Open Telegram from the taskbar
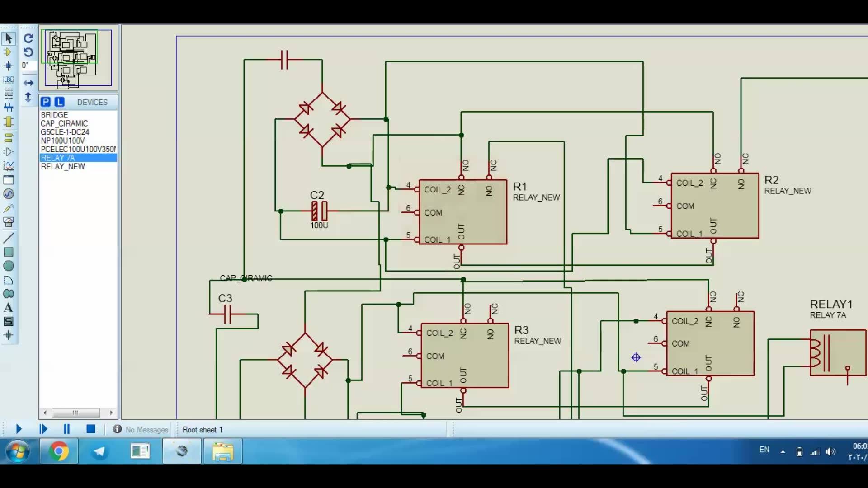The height and width of the screenshot is (488, 868). tap(99, 451)
